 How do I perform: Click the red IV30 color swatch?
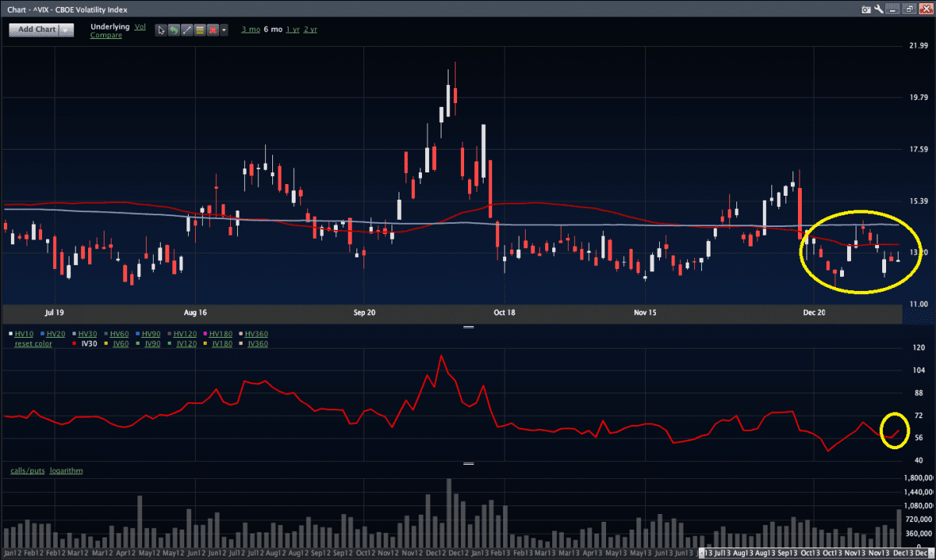(x=73, y=343)
